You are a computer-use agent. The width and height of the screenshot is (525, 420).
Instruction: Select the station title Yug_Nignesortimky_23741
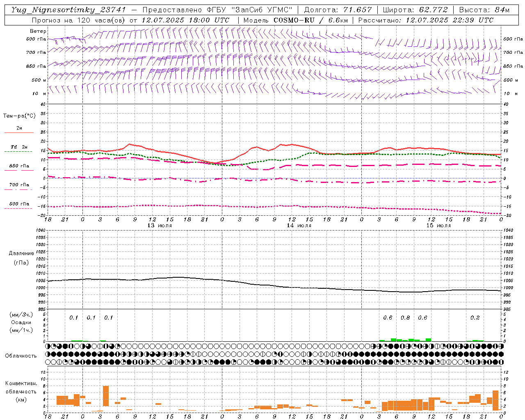click(x=68, y=10)
